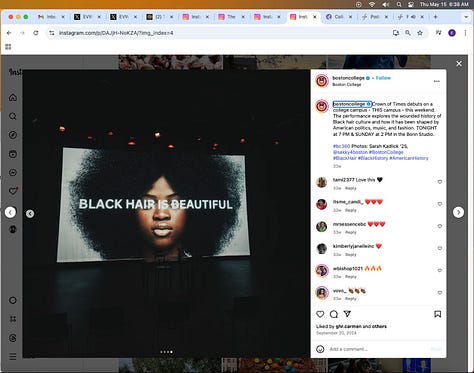The height and width of the screenshot is (373, 474).
Task: Like the post with the heart icon
Action: pos(320,314)
